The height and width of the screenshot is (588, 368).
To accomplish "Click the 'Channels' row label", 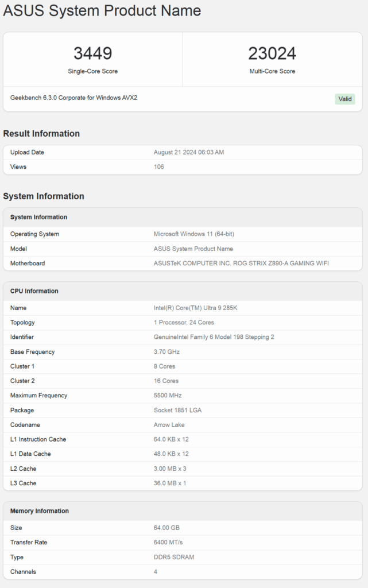I will (23, 572).
